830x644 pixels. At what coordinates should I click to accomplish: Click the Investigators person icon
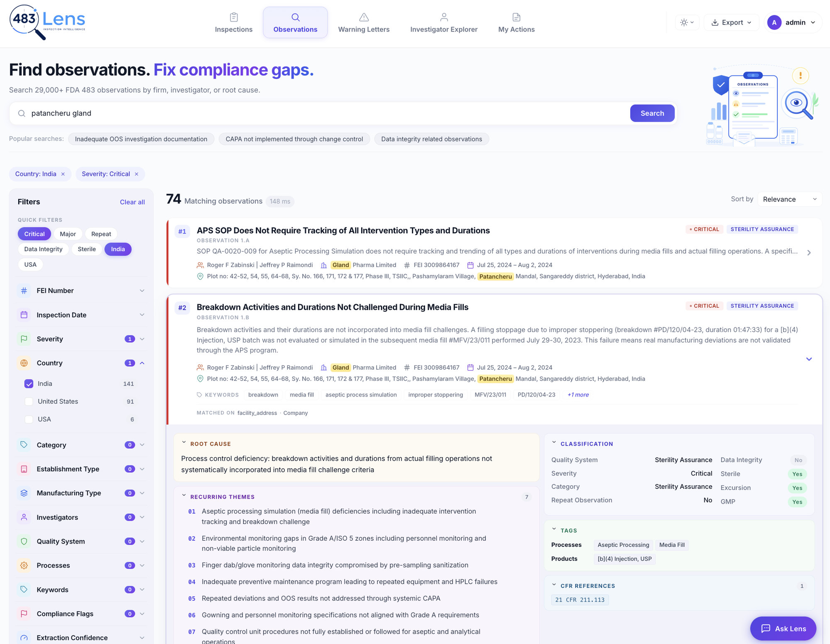click(24, 517)
